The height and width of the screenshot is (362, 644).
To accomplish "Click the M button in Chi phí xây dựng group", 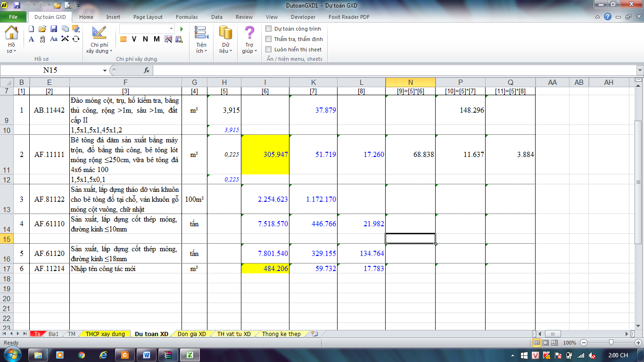I will click(157, 39).
